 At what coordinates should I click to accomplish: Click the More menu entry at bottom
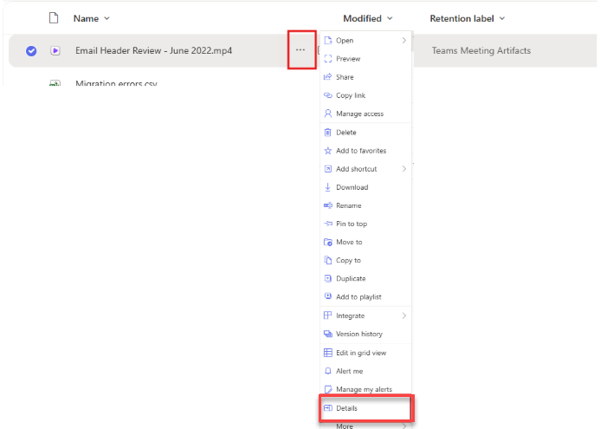(365, 426)
